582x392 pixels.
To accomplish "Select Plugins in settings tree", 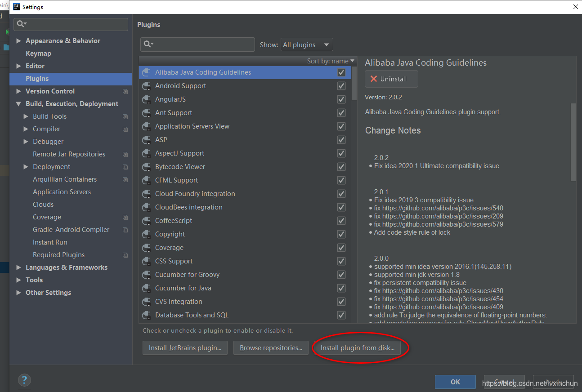I will [x=71, y=79].
